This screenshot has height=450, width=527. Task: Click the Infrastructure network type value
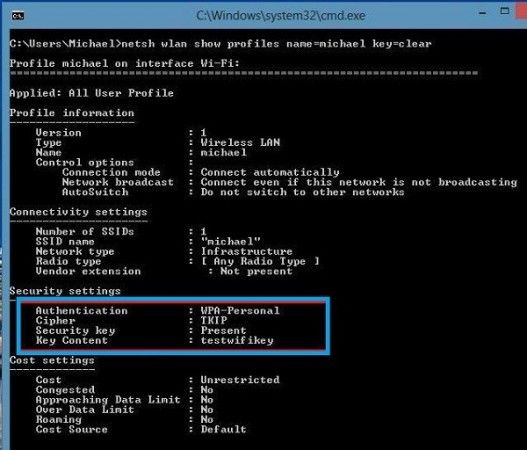[246, 251]
